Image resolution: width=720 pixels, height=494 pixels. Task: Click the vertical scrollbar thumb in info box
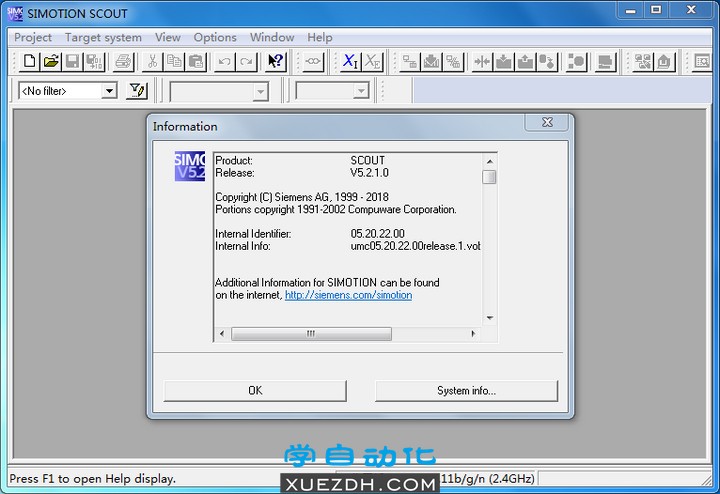point(489,177)
